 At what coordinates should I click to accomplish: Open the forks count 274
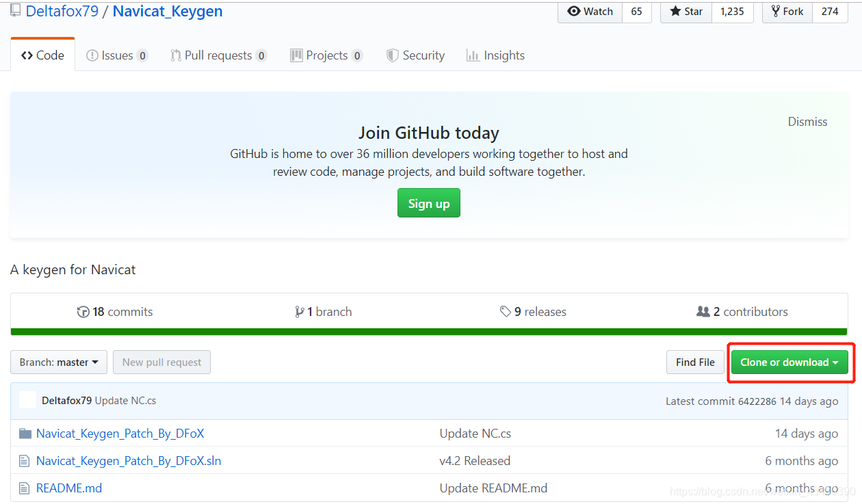tap(830, 12)
